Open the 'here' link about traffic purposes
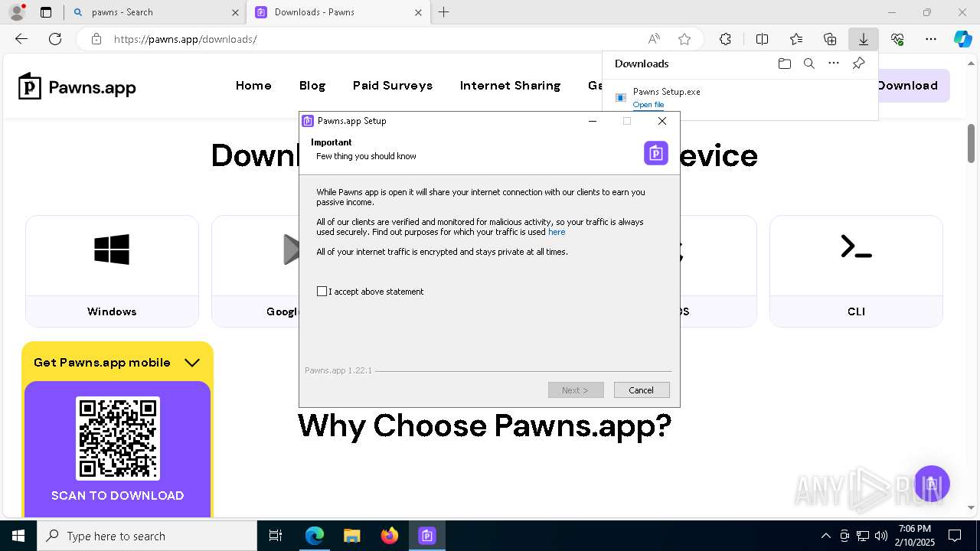This screenshot has width=980, height=551. [557, 232]
